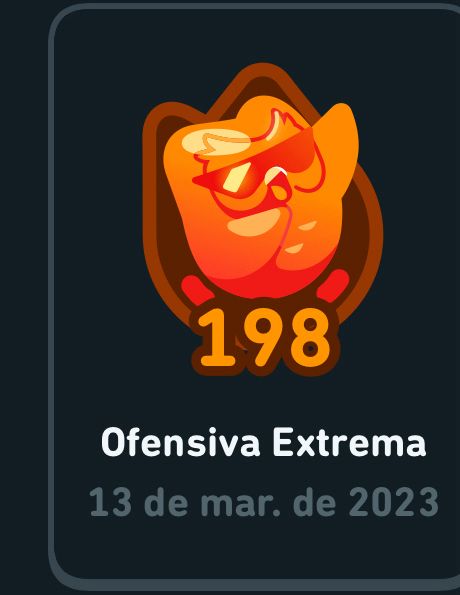460x595 pixels.
Task: Click the word Extrema in the title
Action: tap(350, 442)
